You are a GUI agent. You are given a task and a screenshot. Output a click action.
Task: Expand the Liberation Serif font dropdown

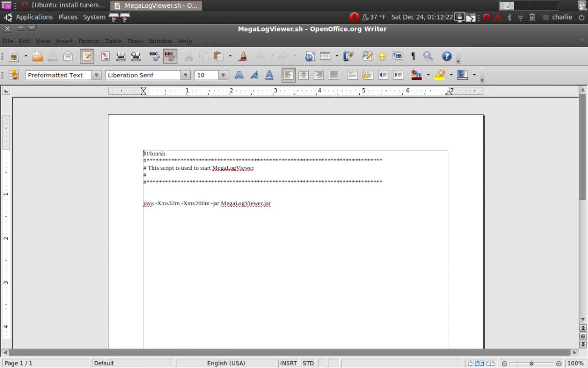[185, 75]
